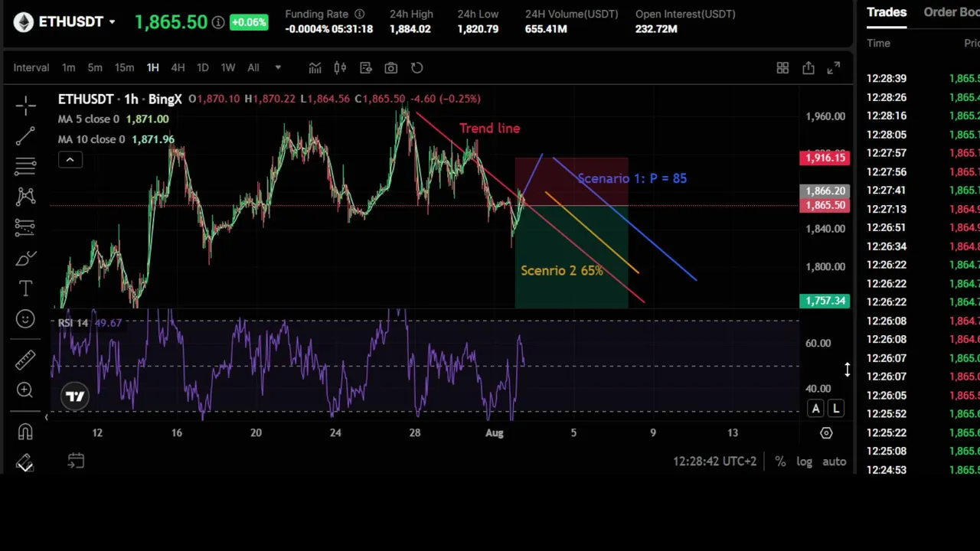Open the Order Book tab
Viewport: 980px width, 551px height.
(x=952, y=12)
